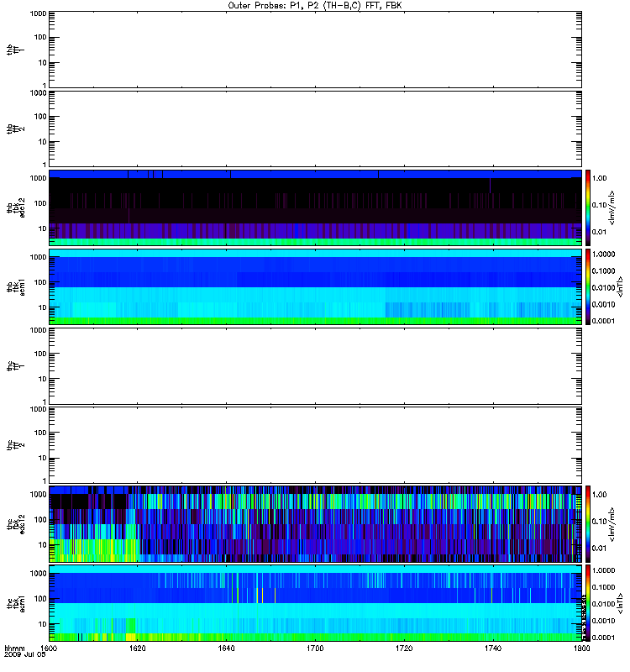Click '1.0000' on the thb scm1 color bar

point(603,255)
